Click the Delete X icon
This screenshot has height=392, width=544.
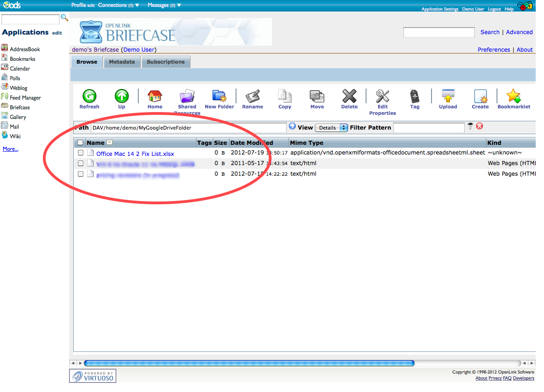[x=349, y=96]
